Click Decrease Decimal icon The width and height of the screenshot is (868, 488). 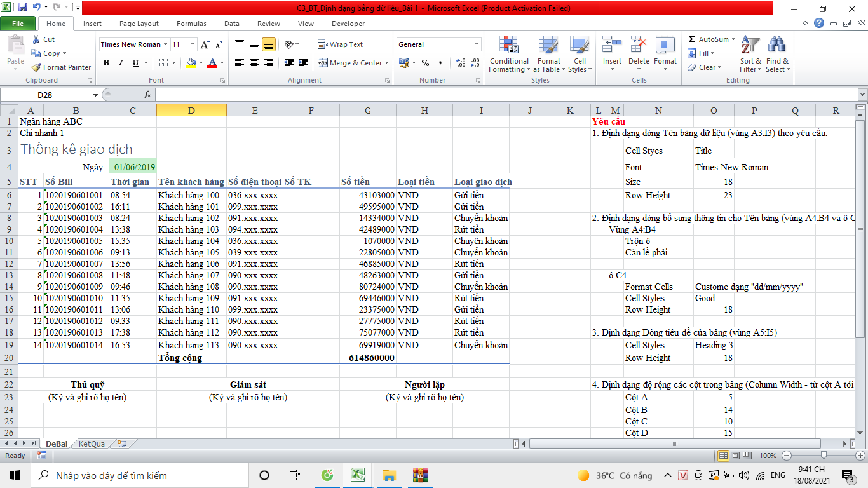tap(475, 63)
